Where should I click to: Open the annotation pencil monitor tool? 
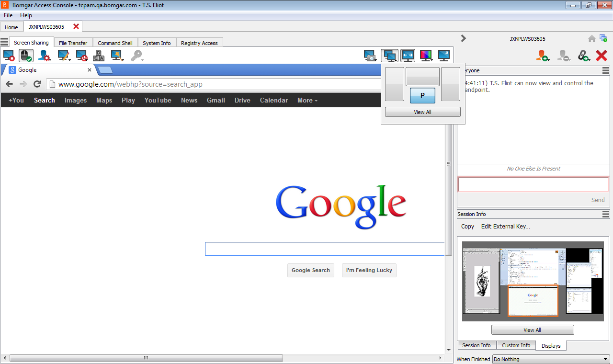[64, 56]
